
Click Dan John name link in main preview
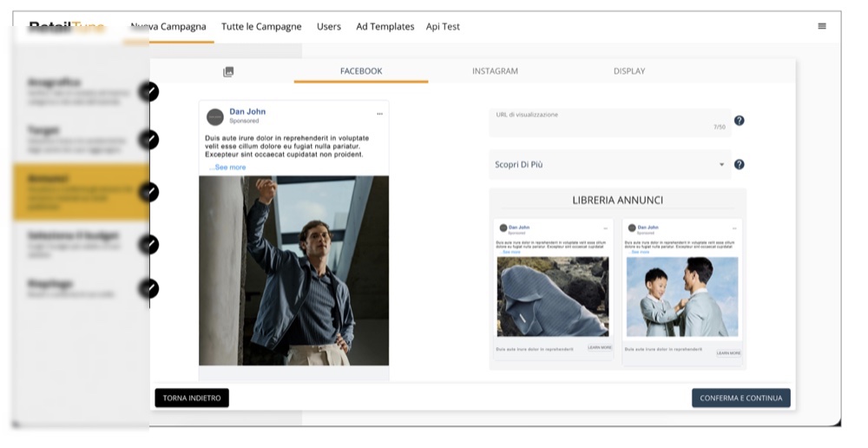click(247, 111)
